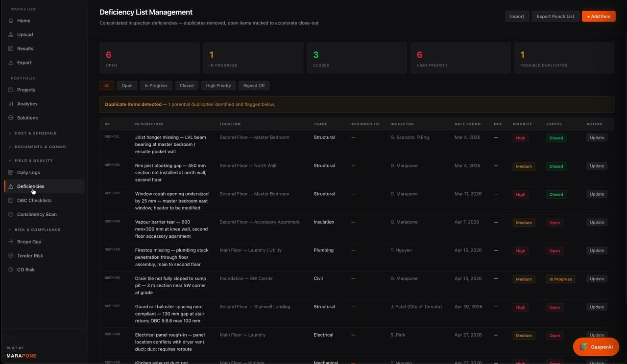Click Update for DEF-004 vapour barrier

597,223
